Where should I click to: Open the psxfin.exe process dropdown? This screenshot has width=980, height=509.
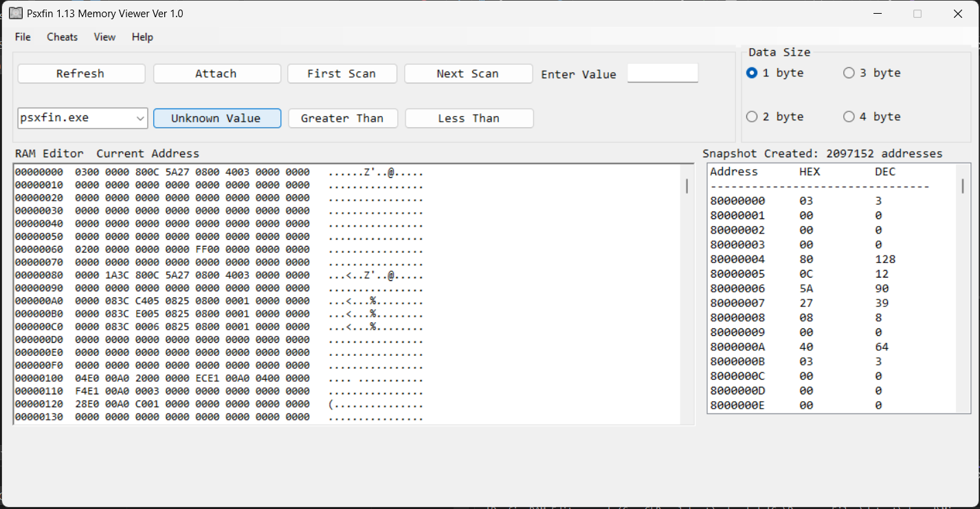(82, 118)
